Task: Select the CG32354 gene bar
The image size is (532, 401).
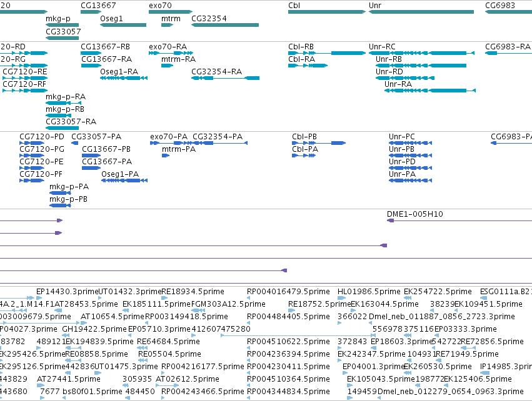Action: tap(225, 25)
